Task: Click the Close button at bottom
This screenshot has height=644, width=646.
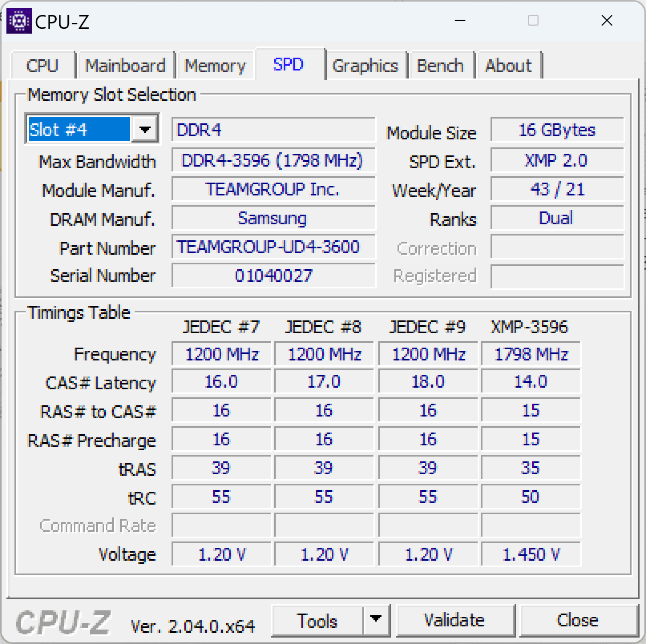Action: [x=578, y=620]
